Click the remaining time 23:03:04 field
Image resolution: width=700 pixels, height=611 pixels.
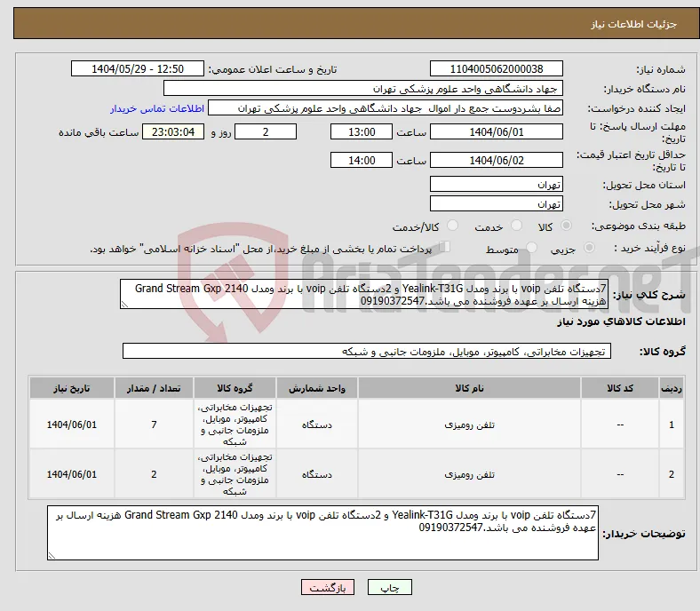pyautogui.click(x=173, y=131)
